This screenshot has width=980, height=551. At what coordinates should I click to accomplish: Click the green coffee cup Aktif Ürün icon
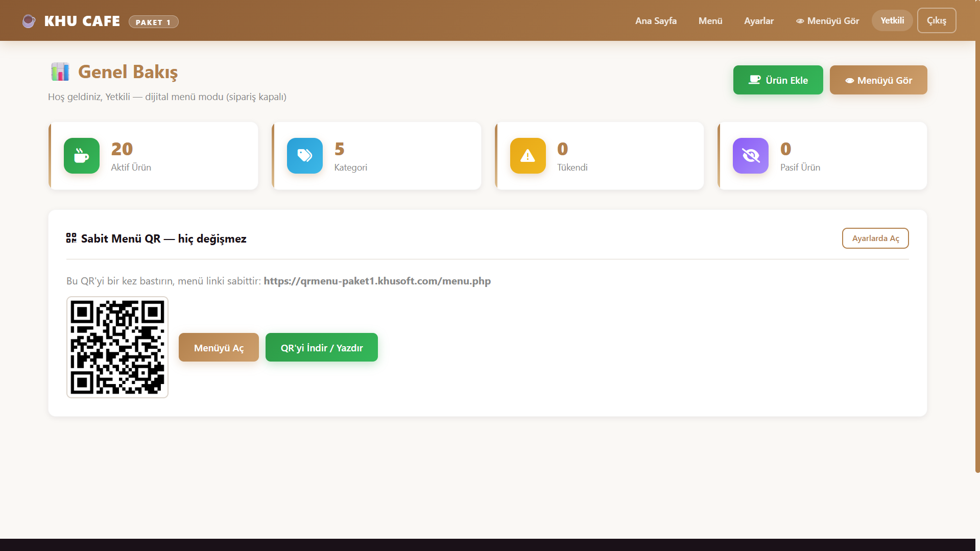[82, 156]
